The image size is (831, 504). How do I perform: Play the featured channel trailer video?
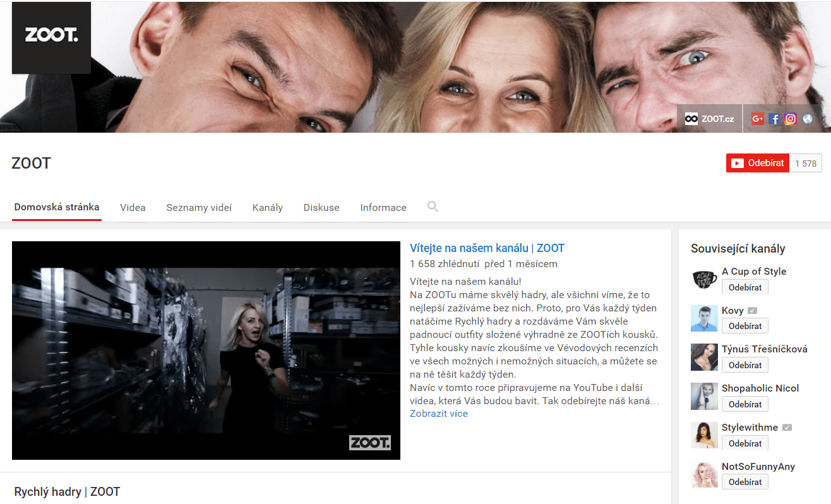click(206, 351)
